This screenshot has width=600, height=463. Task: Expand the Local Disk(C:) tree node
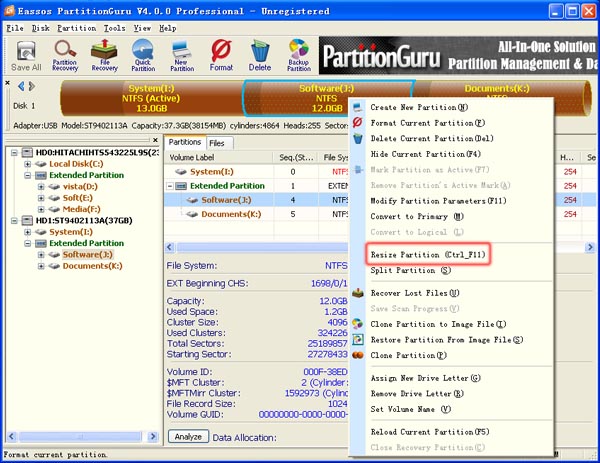tap(28, 164)
